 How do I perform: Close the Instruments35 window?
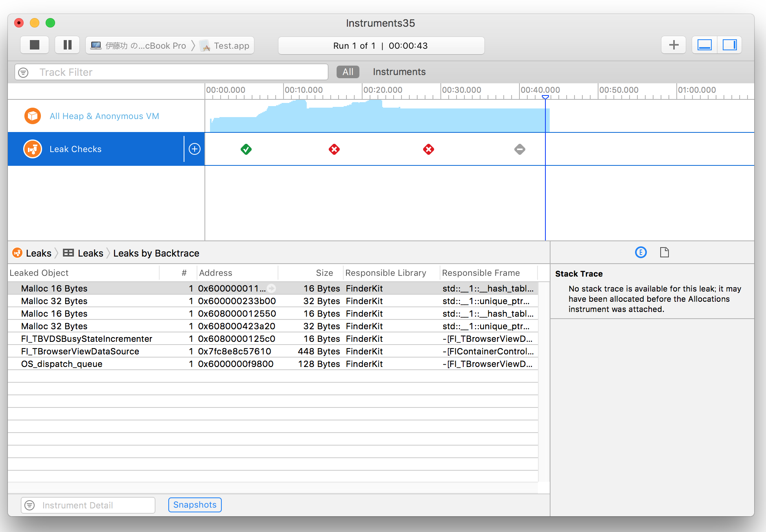tap(19, 23)
